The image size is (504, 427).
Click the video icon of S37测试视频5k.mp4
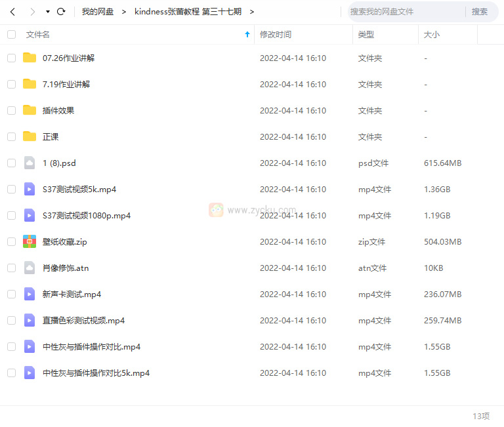pyautogui.click(x=30, y=189)
